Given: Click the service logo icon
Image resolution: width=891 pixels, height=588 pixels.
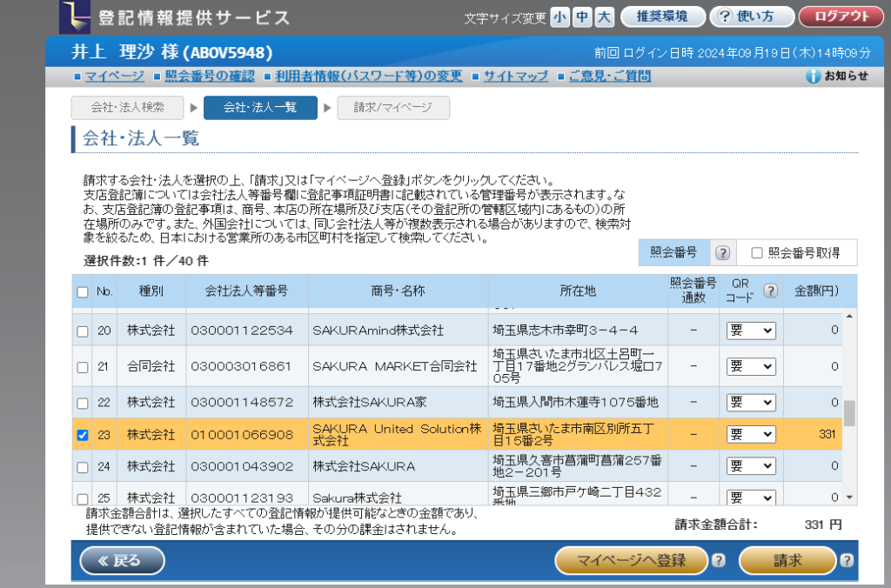Looking at the screenshot, I should (74, 17).
